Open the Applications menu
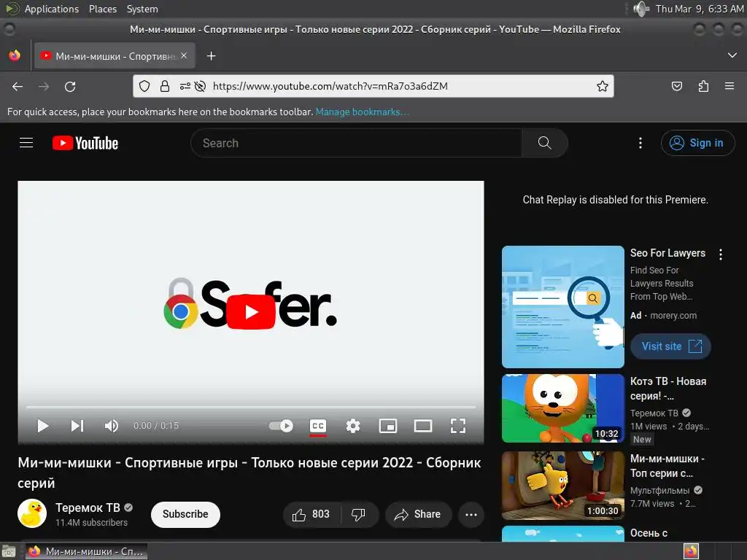 (52, 9)
